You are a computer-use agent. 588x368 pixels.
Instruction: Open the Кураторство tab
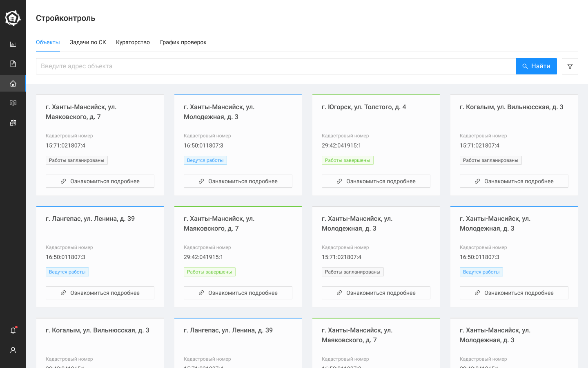pos(133,43)
